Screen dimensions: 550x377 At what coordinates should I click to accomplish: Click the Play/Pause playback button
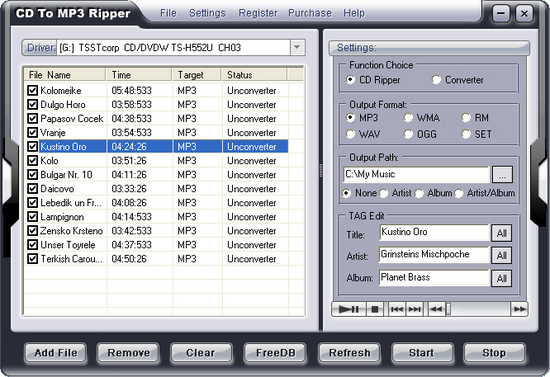coord(349,309)
